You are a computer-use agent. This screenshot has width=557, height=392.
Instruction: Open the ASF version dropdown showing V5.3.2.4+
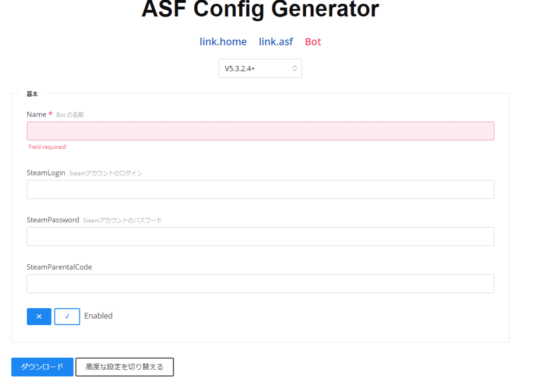(x=260, y=68)
